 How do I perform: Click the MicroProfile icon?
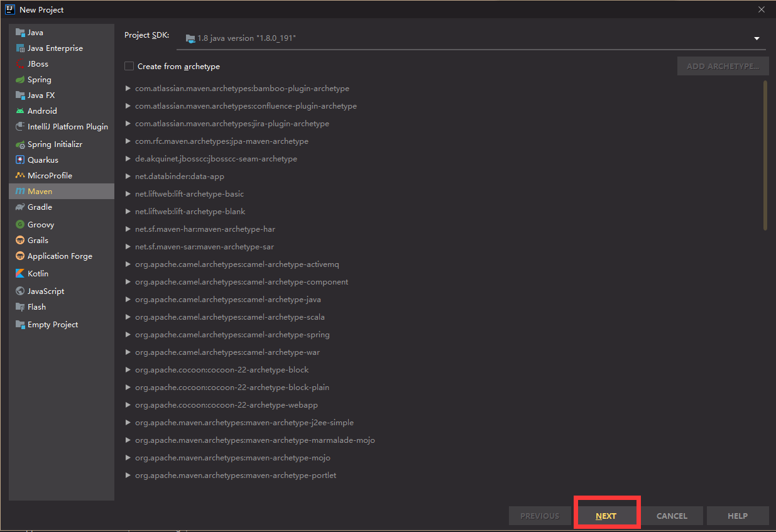coord(20,176)
